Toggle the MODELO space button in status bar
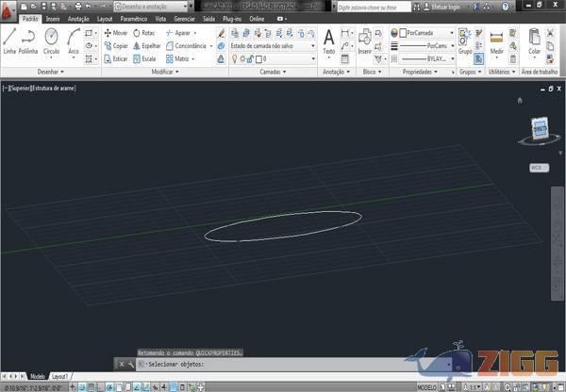 pos(427,387)
